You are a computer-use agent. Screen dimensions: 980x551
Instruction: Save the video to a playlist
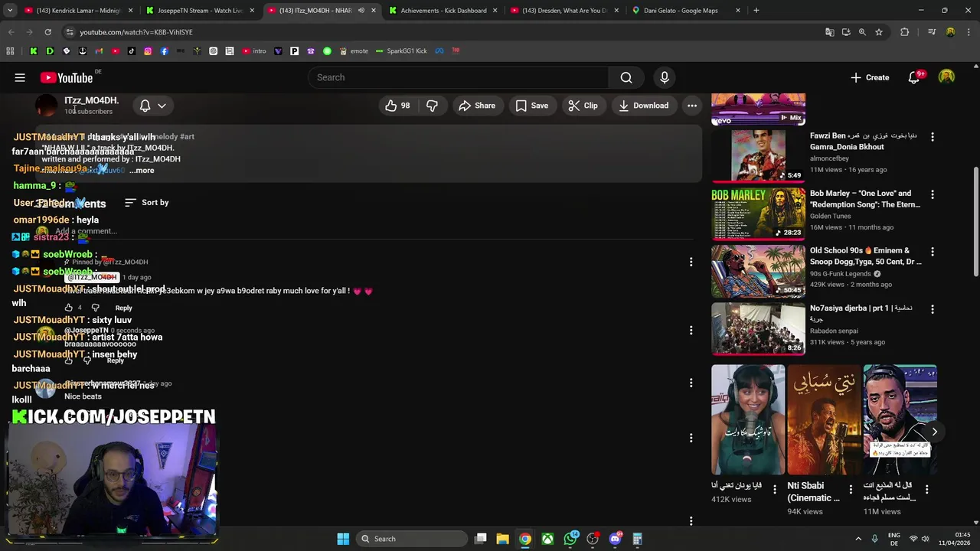[531, 106]
